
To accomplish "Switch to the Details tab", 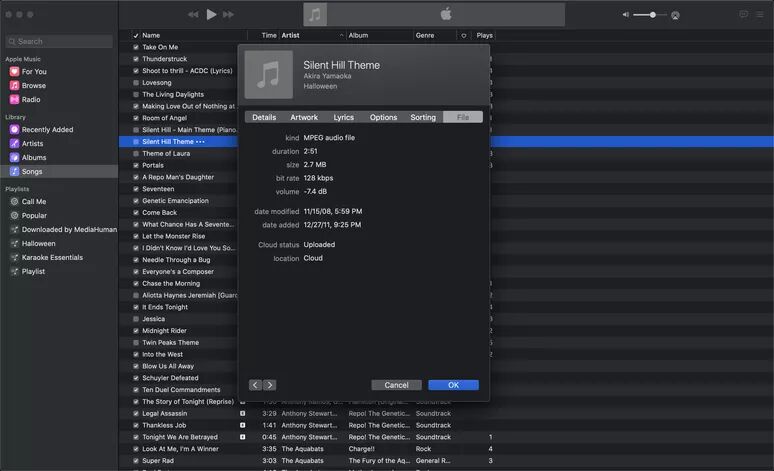I will [x=264, y=118].
